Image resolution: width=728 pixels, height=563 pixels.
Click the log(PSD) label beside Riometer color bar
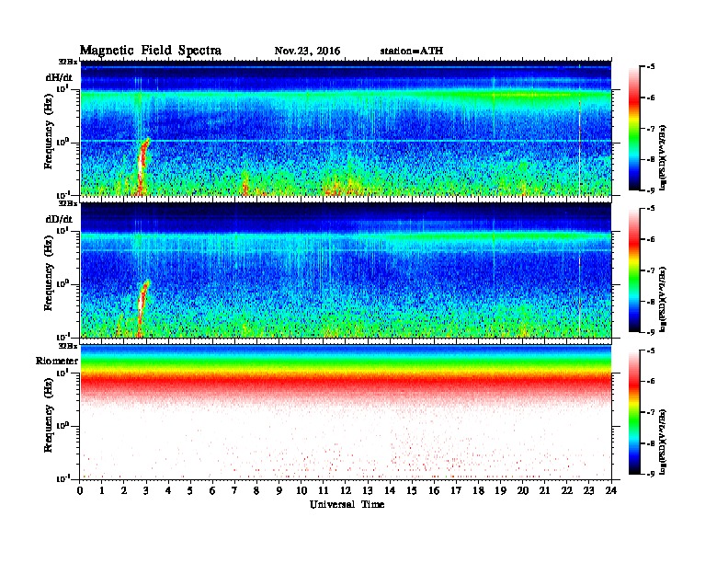point(664,442)
